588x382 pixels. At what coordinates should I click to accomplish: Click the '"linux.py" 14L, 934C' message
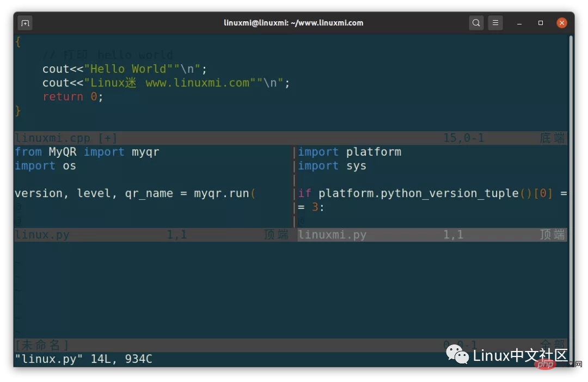point(83,359)
